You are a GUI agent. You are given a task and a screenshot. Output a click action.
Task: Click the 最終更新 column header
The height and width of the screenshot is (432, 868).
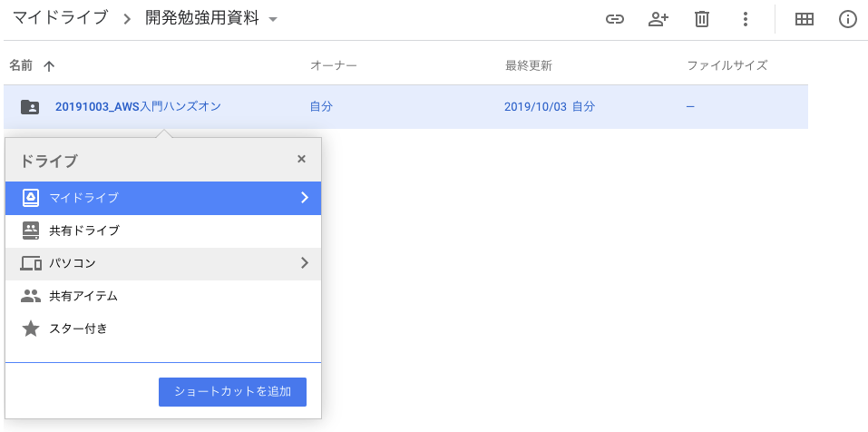click(529, 65)
